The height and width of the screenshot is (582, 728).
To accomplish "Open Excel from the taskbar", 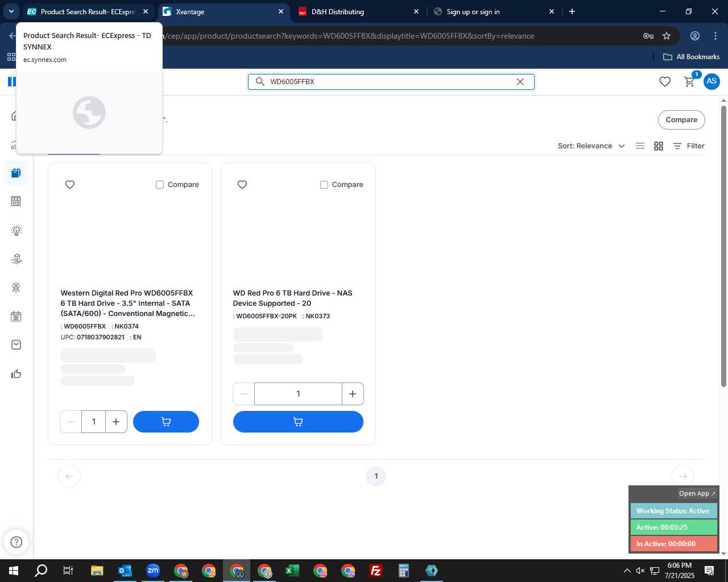I will click(x=292, y=571).
